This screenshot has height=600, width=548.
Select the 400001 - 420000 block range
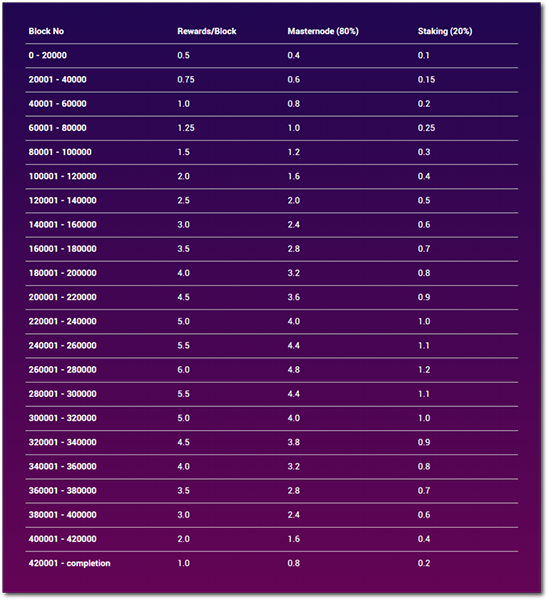coord(62,539)
